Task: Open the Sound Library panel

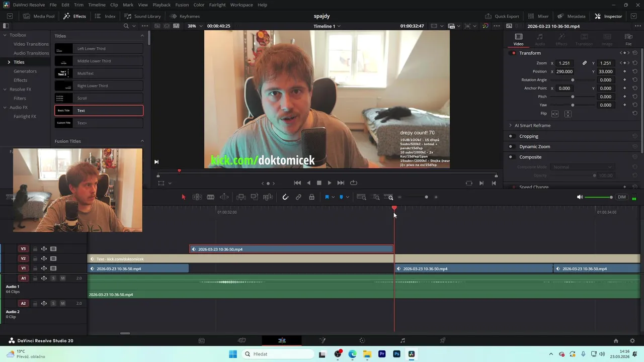Action: (142, 16)
